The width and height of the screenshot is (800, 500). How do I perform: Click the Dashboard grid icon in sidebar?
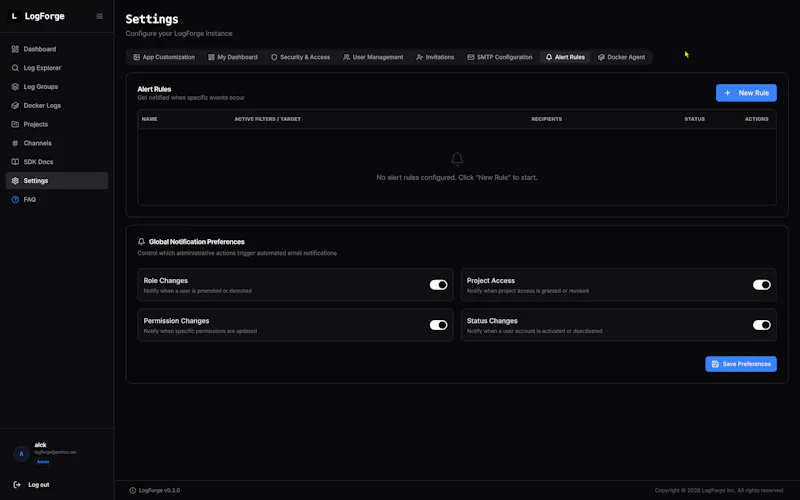15,49
